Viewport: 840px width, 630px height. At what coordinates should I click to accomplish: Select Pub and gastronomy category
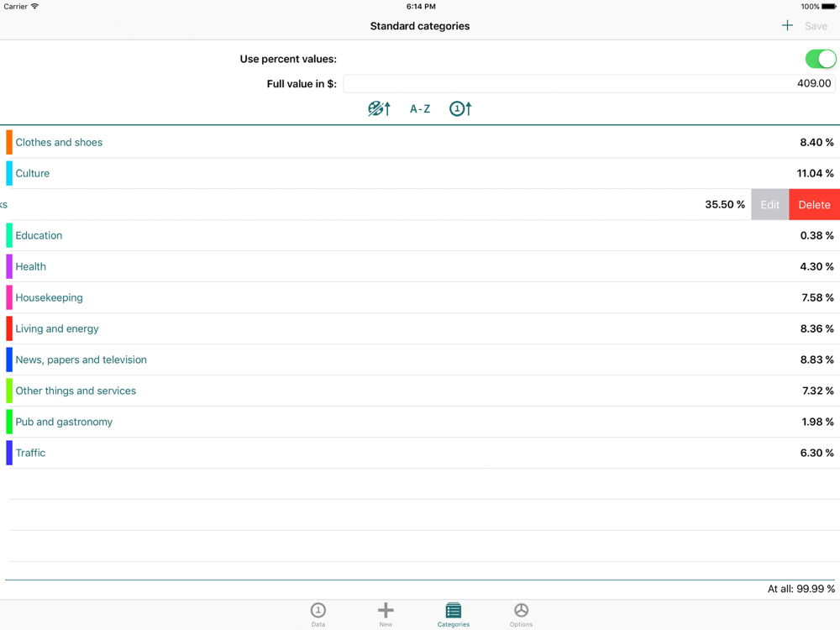pyautogui.click(x=420, y=422)
